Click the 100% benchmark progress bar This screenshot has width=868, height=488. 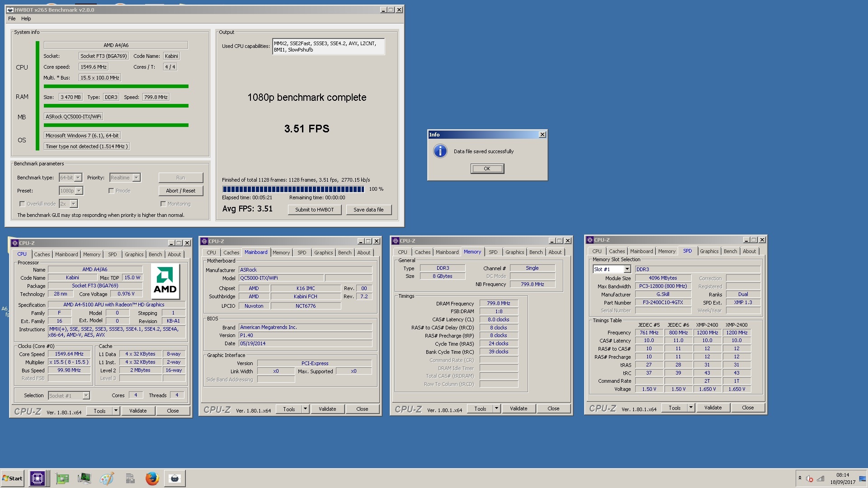293,189
